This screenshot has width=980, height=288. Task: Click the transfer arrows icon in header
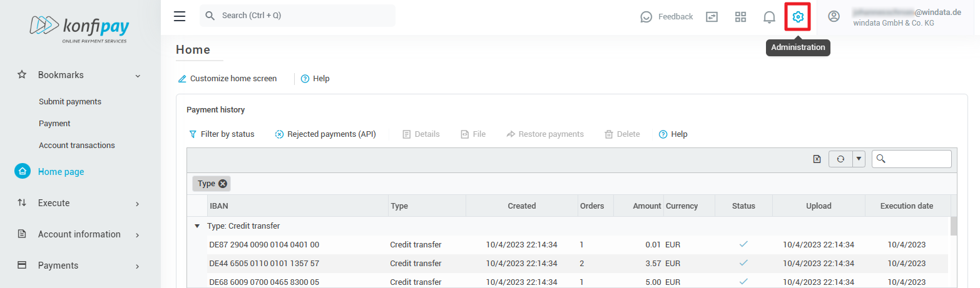pos(712,17)
